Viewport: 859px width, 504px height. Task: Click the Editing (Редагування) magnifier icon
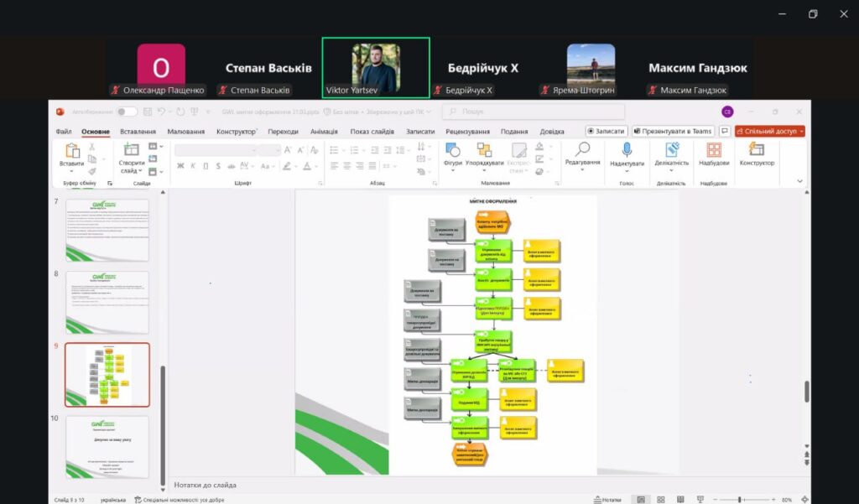click(x=582, y=150)
